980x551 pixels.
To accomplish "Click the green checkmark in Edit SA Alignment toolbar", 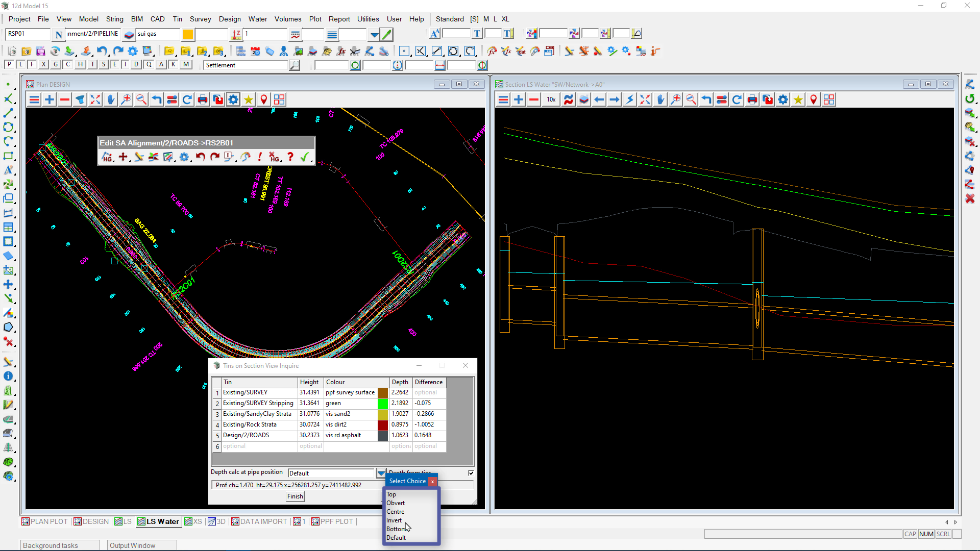I will [305, 157].
